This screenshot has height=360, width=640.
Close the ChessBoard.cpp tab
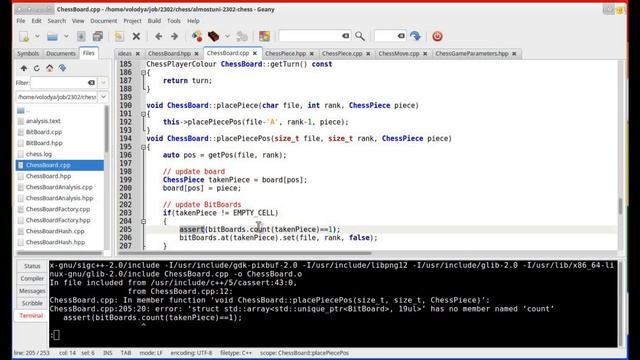tap(255, 53)
